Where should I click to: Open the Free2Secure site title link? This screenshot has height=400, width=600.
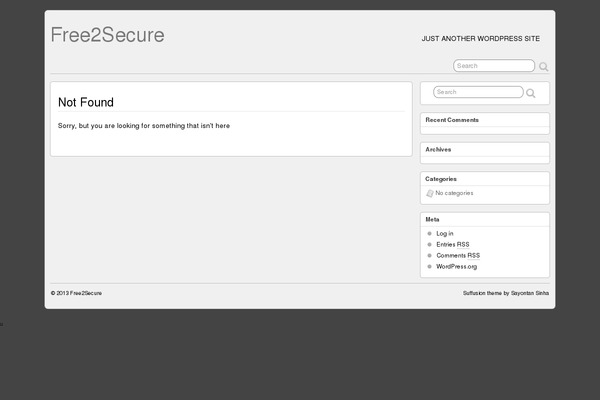[x=107, y=35]
